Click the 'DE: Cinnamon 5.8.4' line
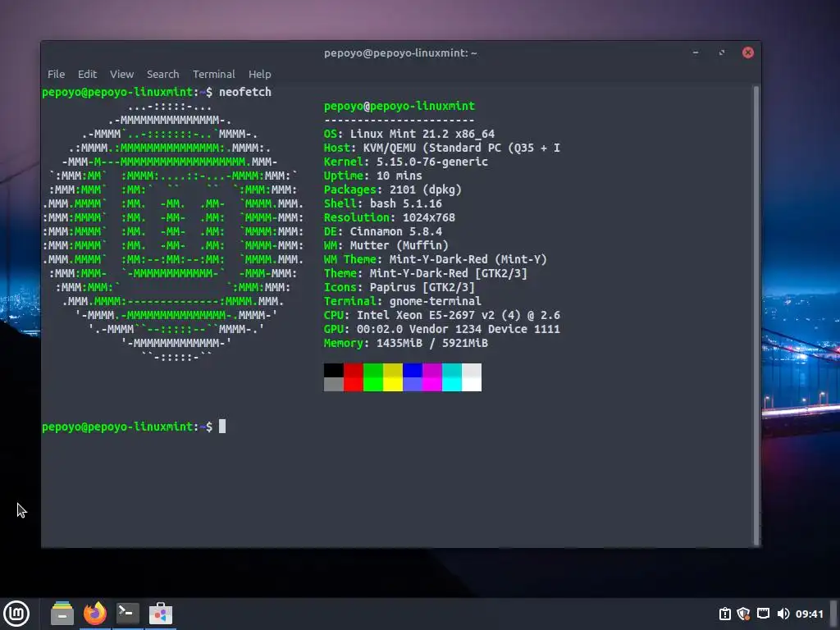 (x=383, y=231)
